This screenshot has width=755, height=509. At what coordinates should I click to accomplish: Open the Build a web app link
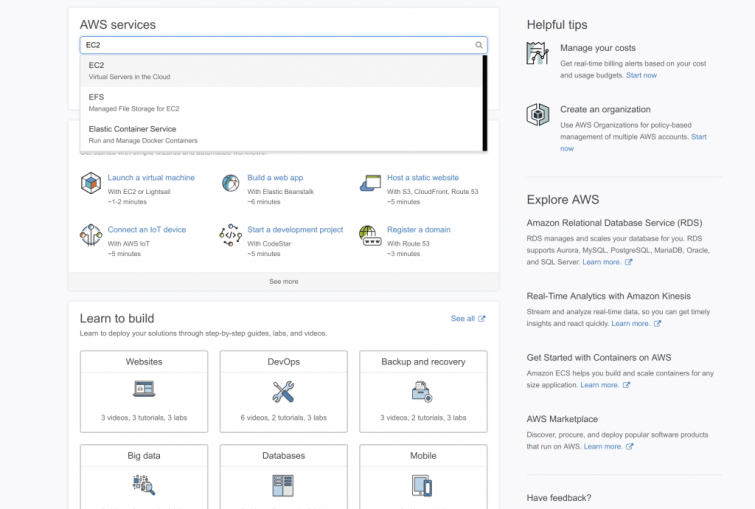pos(275,178)
